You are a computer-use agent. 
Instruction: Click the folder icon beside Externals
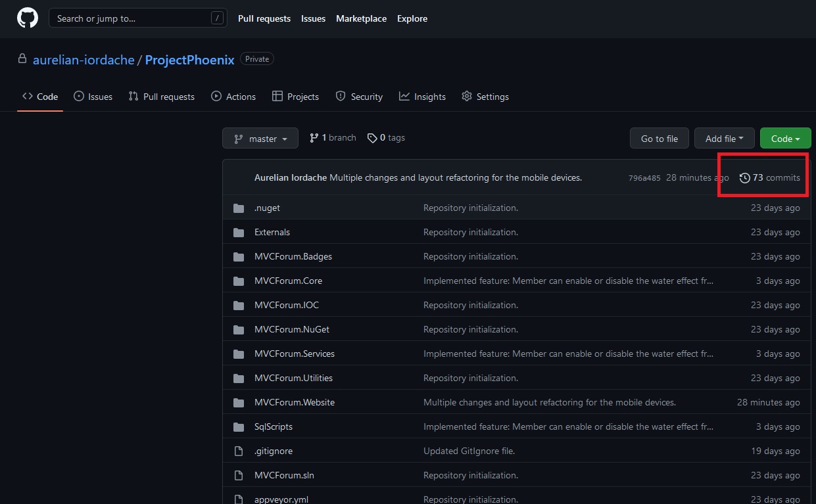239,233
